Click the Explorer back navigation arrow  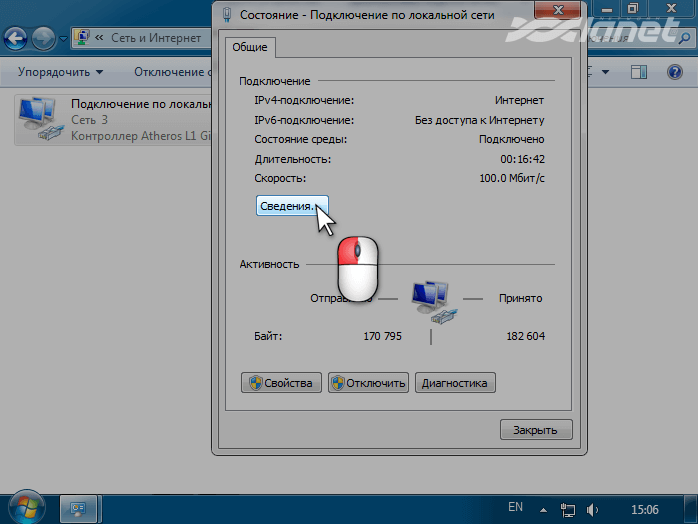coord(17,40)
